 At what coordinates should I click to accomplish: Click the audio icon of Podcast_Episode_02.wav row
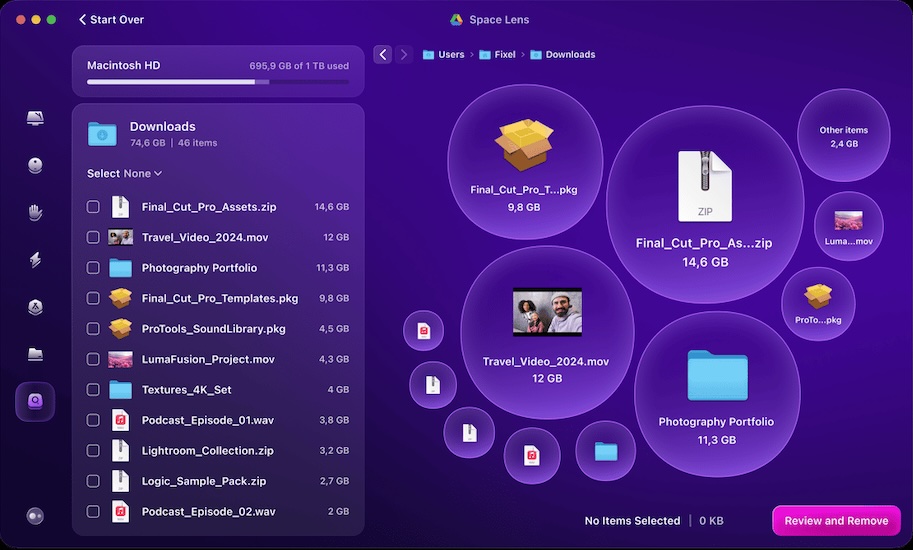[x=121, y=512]
